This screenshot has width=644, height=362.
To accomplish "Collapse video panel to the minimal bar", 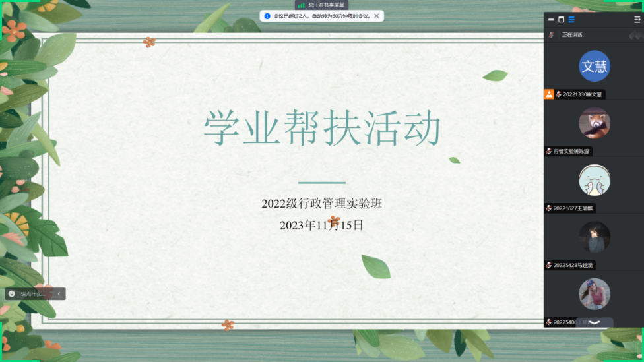I will click(x=552, y=20).
